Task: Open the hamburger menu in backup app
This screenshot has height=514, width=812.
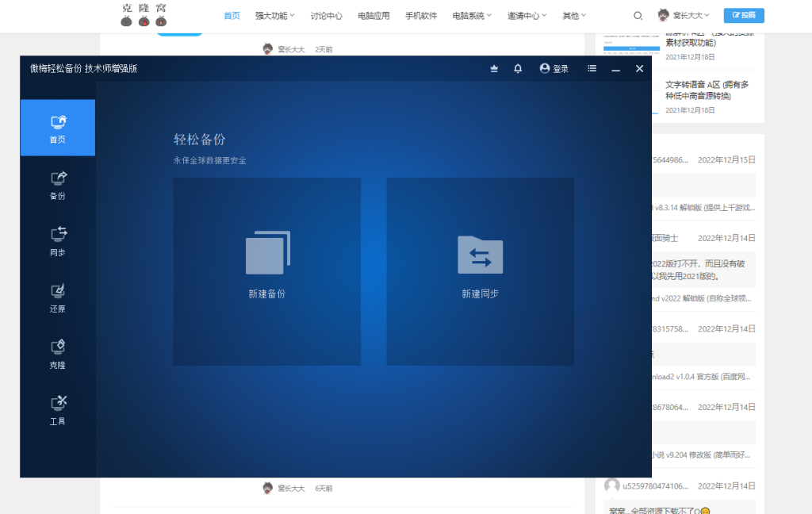Action: [x=592, y=68]
